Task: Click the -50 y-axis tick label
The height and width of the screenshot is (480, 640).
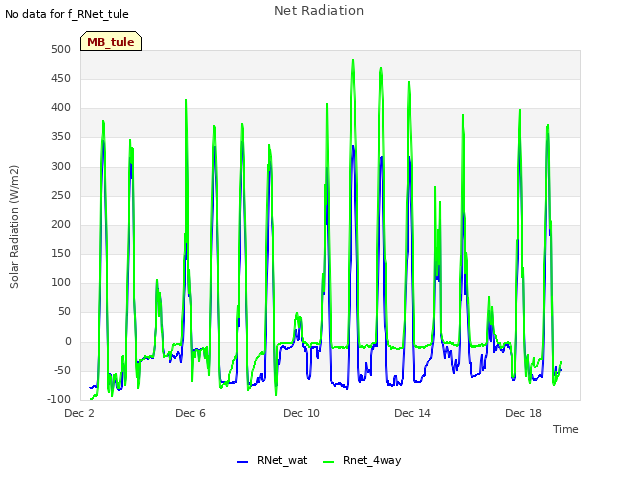Action: [x=60, y=370]
